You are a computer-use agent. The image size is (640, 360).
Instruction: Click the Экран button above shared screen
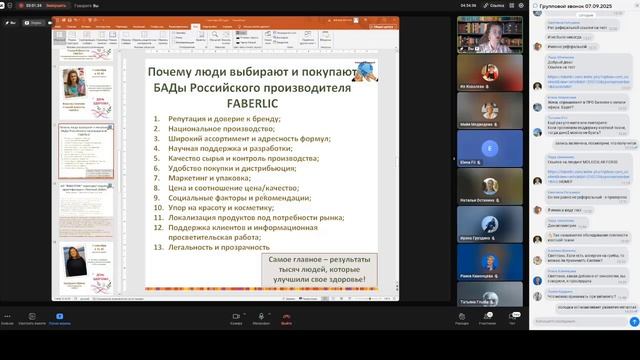(x=33, y=23)
